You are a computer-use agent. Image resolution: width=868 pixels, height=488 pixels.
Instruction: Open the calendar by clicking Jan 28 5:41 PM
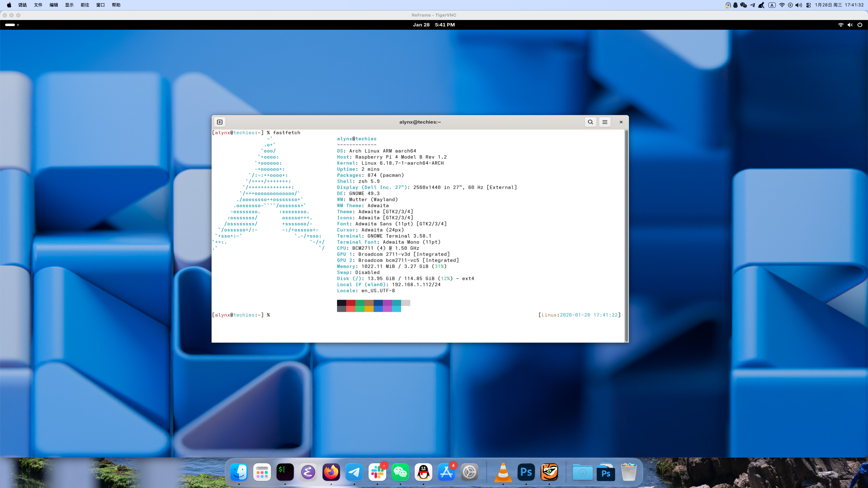434,24
